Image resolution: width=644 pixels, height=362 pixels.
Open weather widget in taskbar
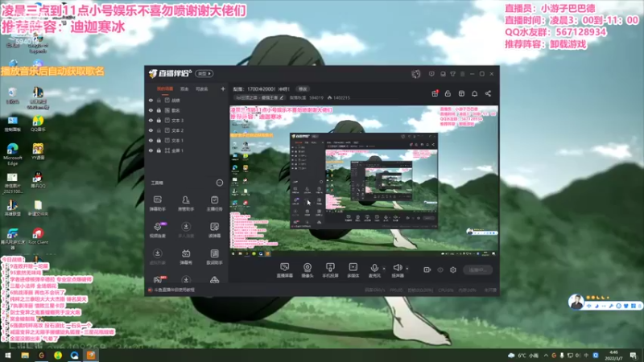coord(523,356)
